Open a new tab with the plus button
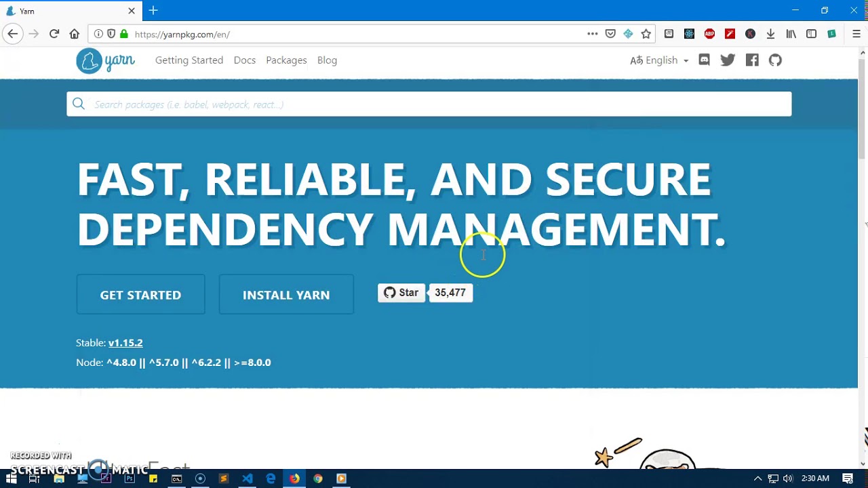The image size is (868, 488). (153, 11)
